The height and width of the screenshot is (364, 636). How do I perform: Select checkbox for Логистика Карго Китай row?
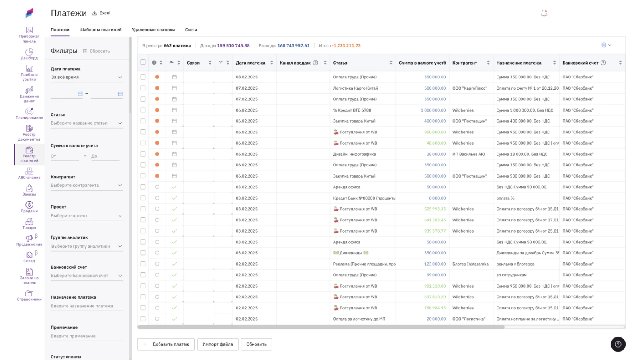[x=143, y=88]
